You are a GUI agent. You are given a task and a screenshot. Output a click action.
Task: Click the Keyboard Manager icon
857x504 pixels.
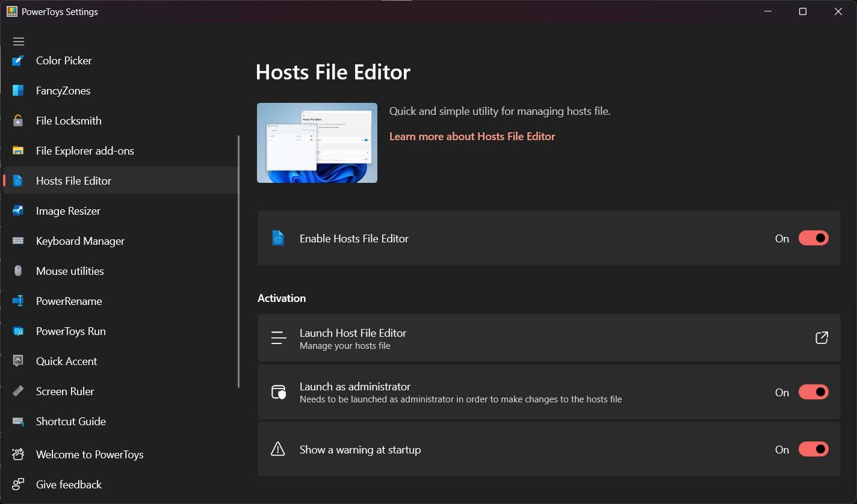19,241
